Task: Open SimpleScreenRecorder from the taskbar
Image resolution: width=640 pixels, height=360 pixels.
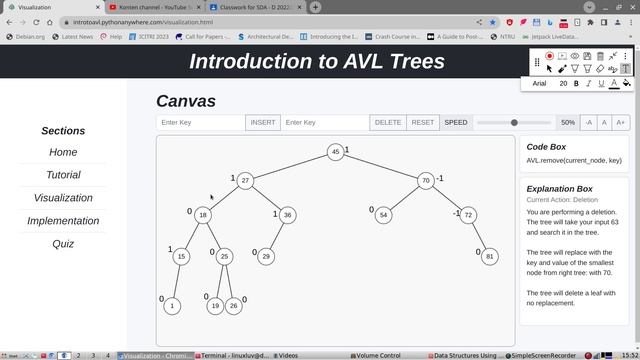Action: pyautogui.click(x=540, y=356)
